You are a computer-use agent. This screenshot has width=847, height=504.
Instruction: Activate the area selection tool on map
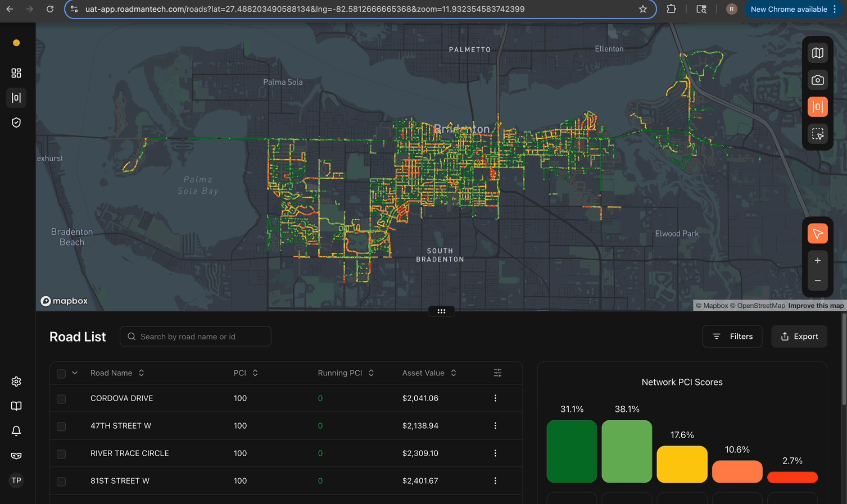click(817, 134)
